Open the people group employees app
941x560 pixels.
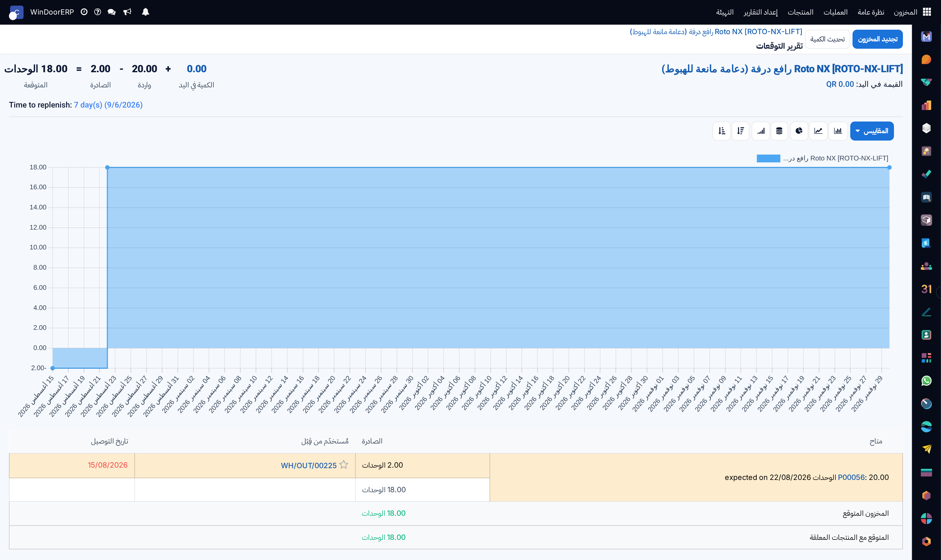[x=926, y=266]
